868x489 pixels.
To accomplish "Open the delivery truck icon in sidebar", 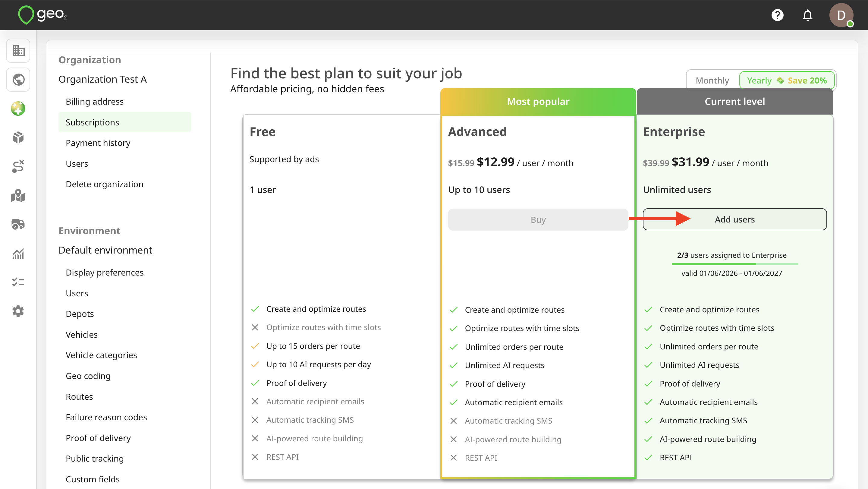I will click(18, 224).
